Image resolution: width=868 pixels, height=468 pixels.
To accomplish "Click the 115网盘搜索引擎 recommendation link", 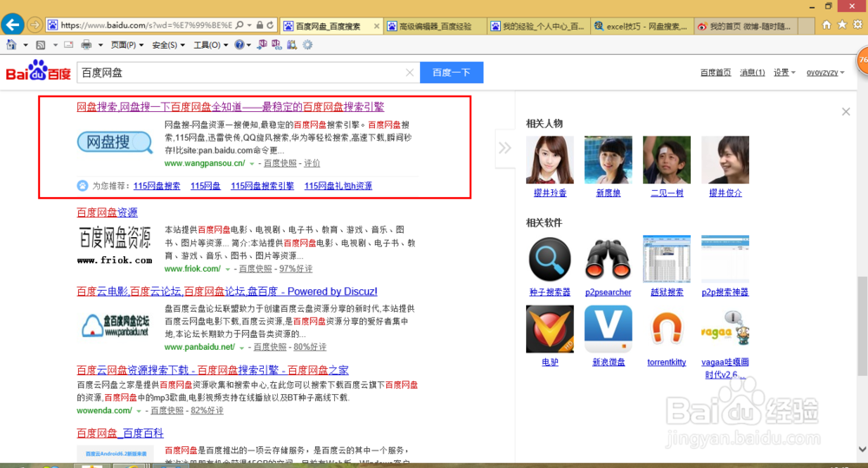I will 262,186.
